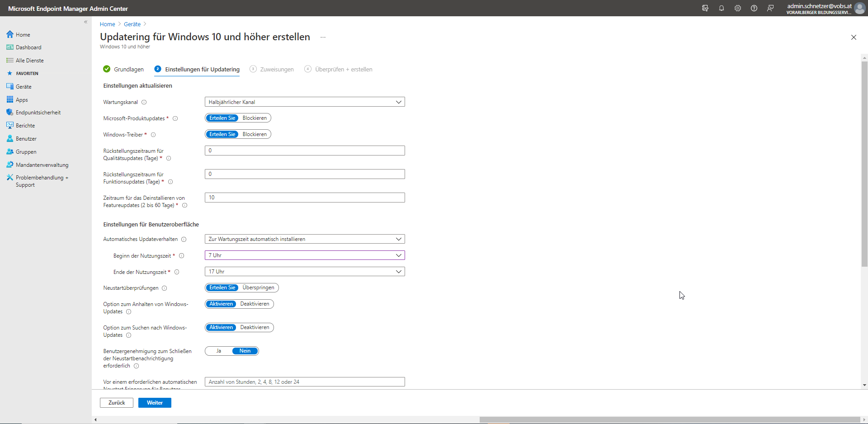
Task: Click the Geräte breadcrumb link
Action: [x=132, y=24]
